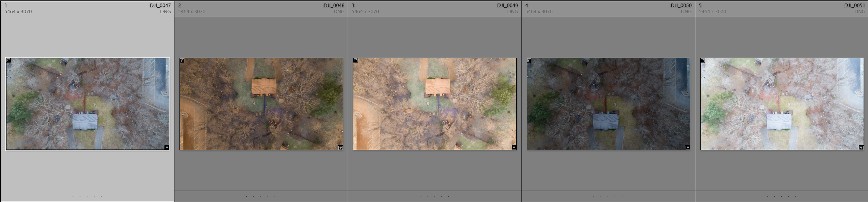Set five-star rating dot under DJI_0051

[795, 196]
